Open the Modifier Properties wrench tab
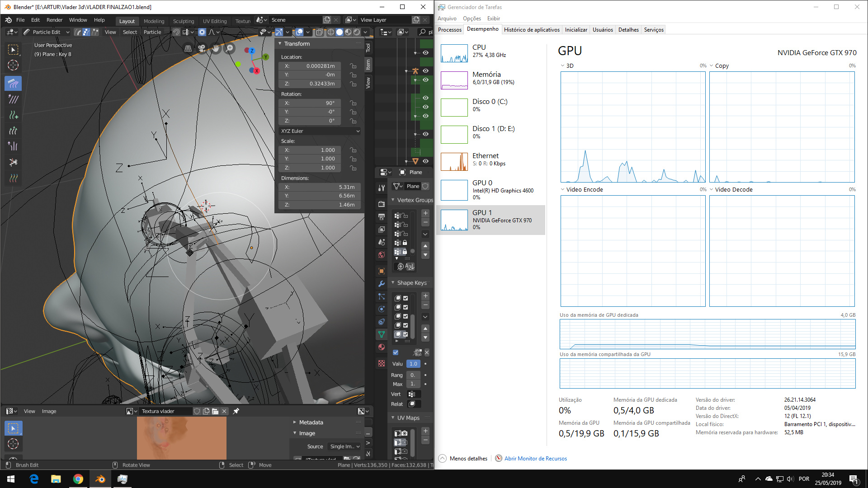Screen dimensions: 868x488 click(x=381, y=283)
